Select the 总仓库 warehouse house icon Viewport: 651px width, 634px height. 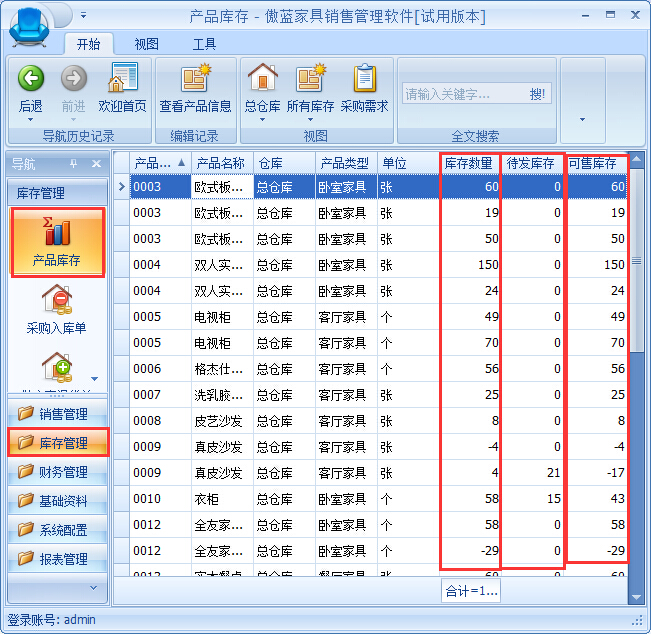(x=262, y=79)
